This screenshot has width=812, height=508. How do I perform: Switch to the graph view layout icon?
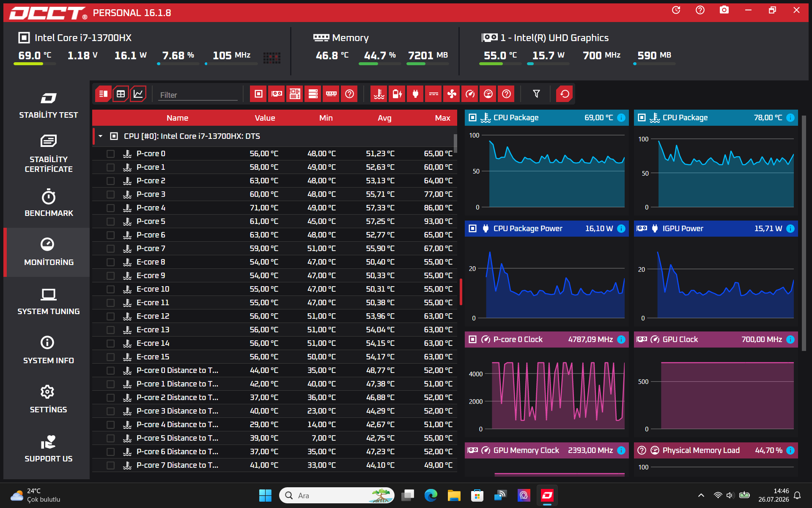coord(138,94)
